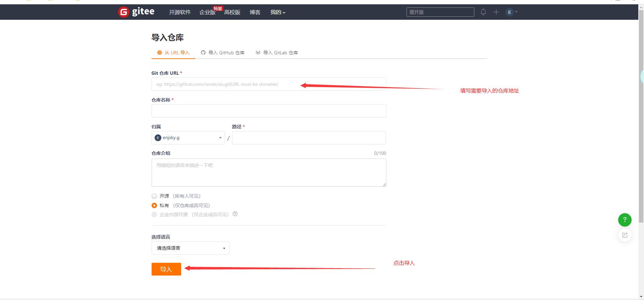The height and width of the screenshot is (300, 644).
Task: Switch to the 导入 GitHub 仓库 tab
Action: tap(223, 53)
